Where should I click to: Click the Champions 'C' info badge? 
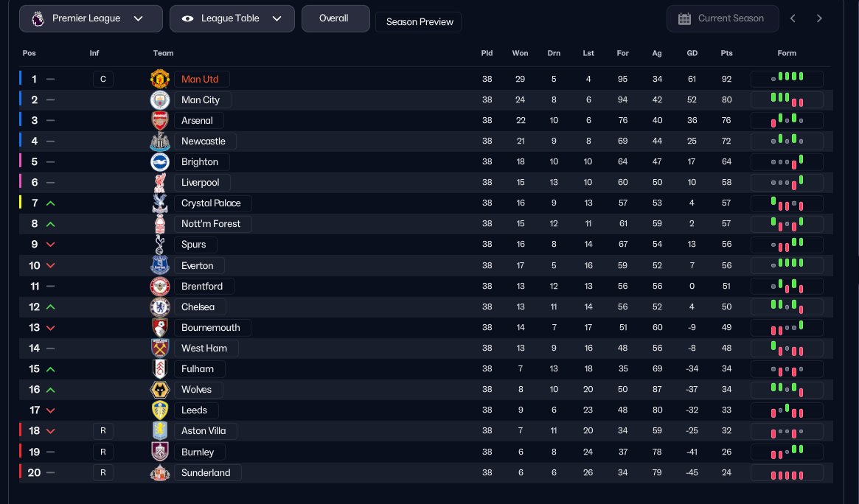coord(103,79)
